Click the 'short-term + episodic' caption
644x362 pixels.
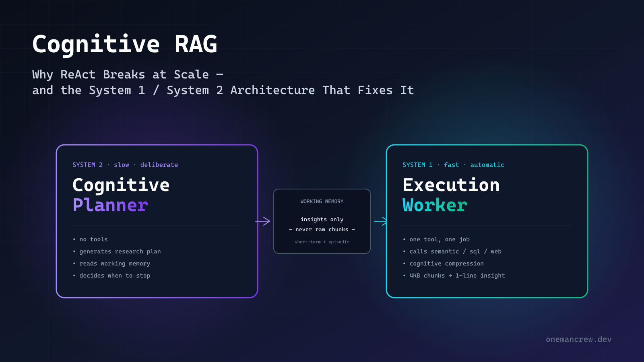(322, 242)
